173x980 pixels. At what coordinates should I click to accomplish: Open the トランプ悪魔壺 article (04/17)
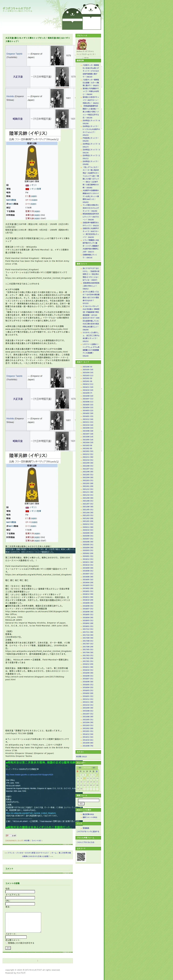coord(91,246)
